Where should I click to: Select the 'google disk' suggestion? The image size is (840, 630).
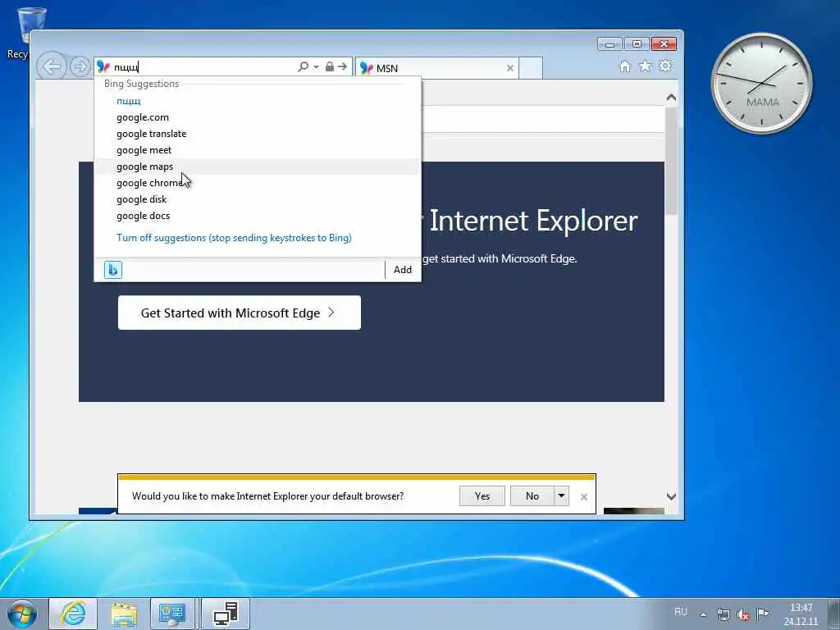pyautogui.click(x=257, y=199)
